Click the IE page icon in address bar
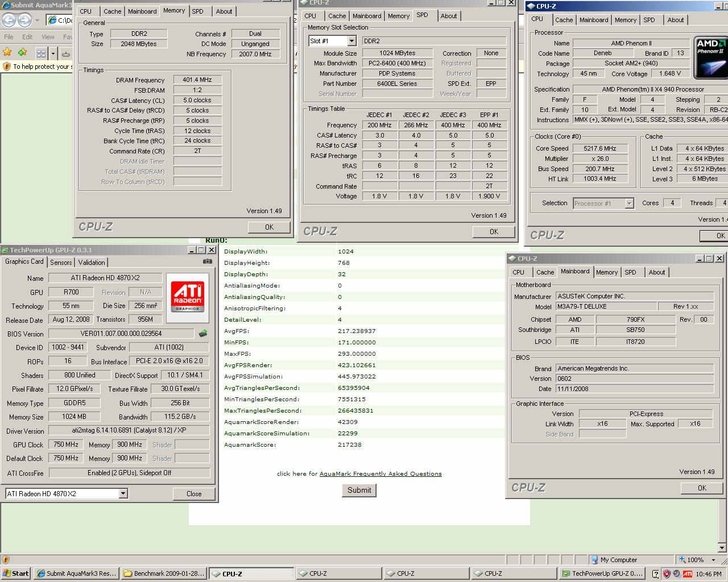 (53, 20)
